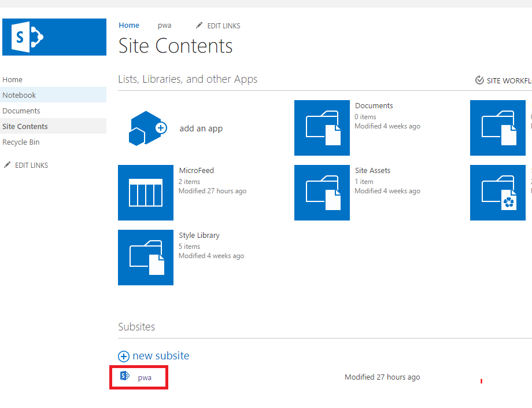This screenshot has height=408, width=532.
Task: Click the pencil icon beside sidebar EDIT LINKS
Action: coord(7,165)
